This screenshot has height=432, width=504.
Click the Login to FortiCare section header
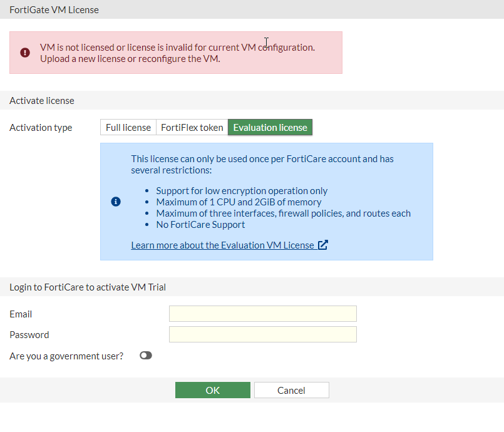pyautogui.click(x=88, y=287)
